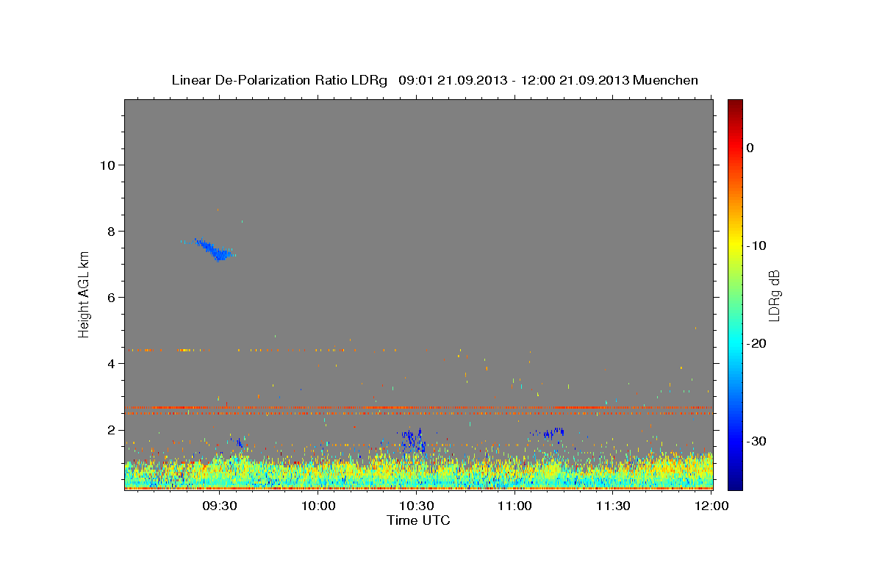The image size is (882, 588).
Task: Click the dark blue bottom of colorbar
Action: pos(735,481)
